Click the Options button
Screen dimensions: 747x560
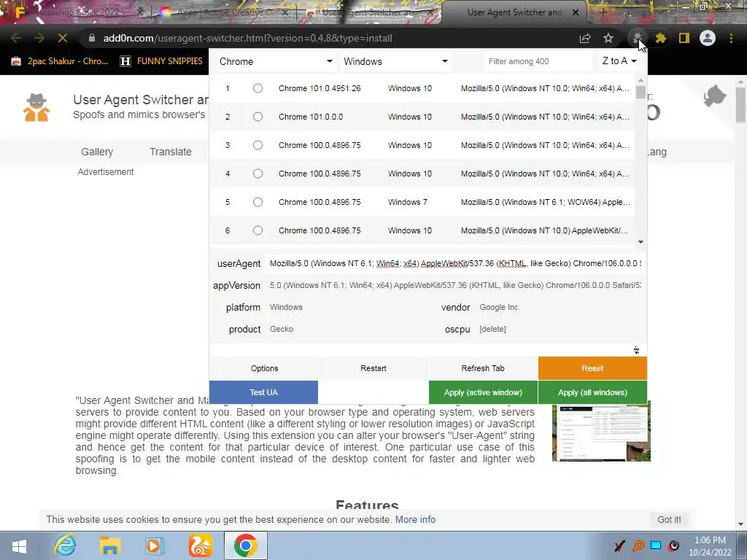[264, 368]
